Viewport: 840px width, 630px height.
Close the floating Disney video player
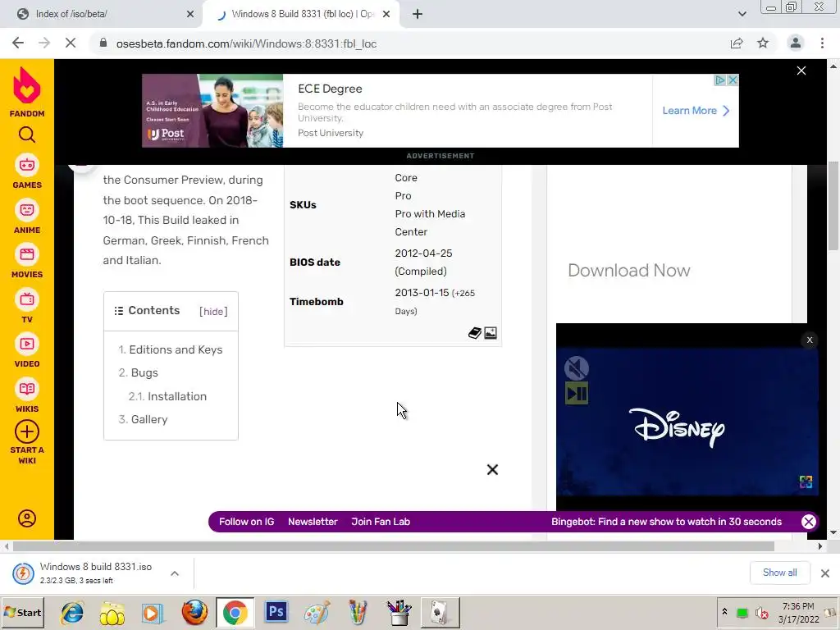coord(810,340)
